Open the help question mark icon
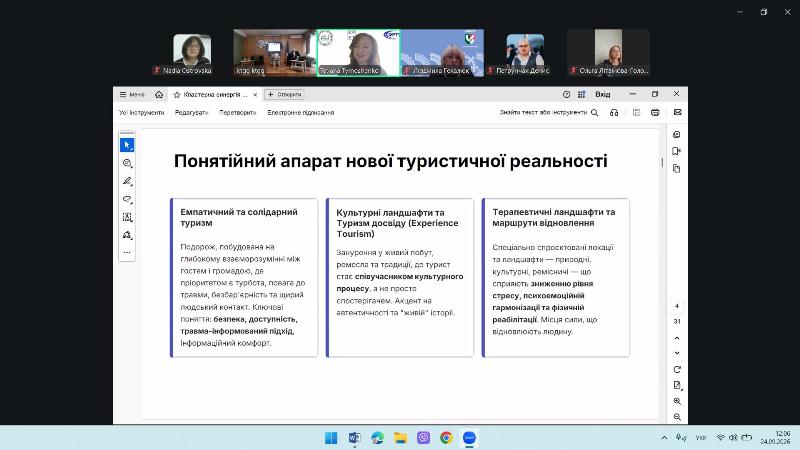 (x=566, y=94)
